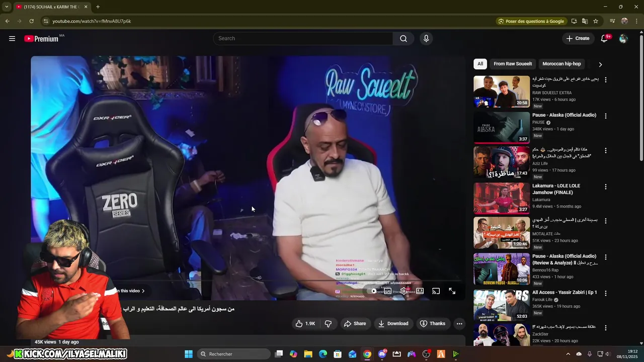
Task: Switch to theater mode
Action: pyautogui.click(x=420, y=291)
